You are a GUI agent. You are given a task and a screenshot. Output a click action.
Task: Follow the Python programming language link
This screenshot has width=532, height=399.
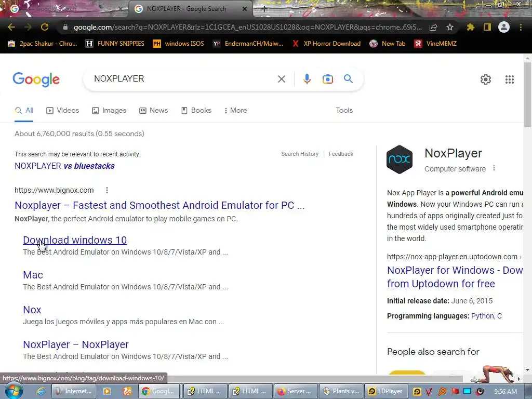click(483, 316)
